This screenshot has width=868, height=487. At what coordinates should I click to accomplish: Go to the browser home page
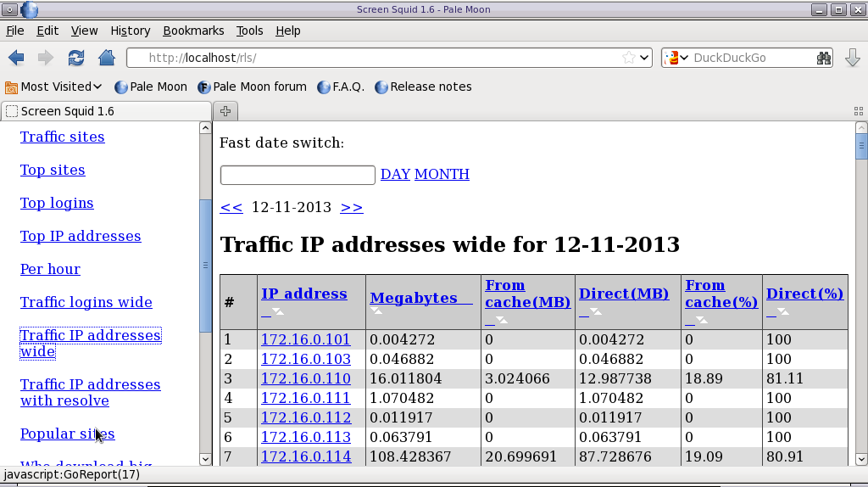coord(107,58)
